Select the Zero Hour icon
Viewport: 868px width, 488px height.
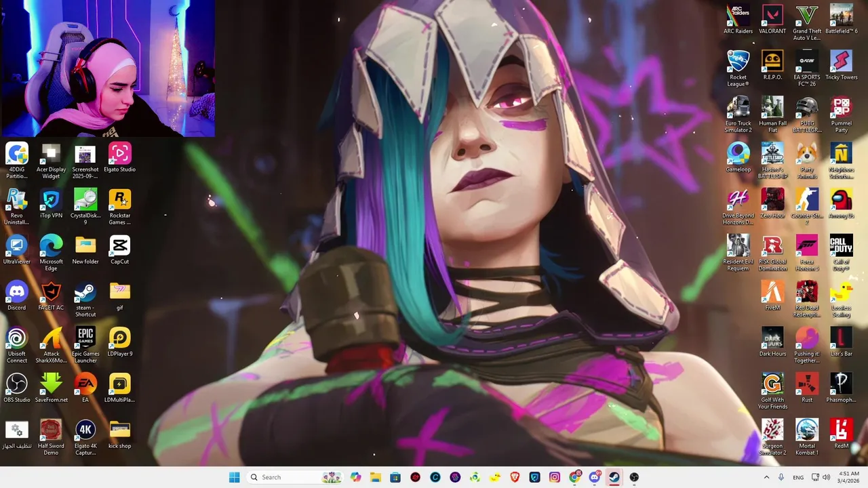coord(772,204)
